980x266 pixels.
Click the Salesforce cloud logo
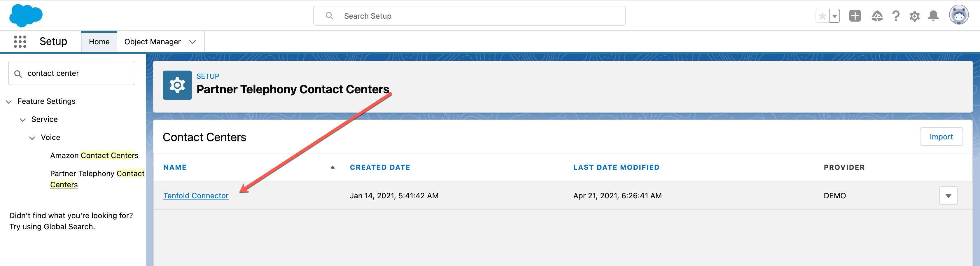(25, 15)
